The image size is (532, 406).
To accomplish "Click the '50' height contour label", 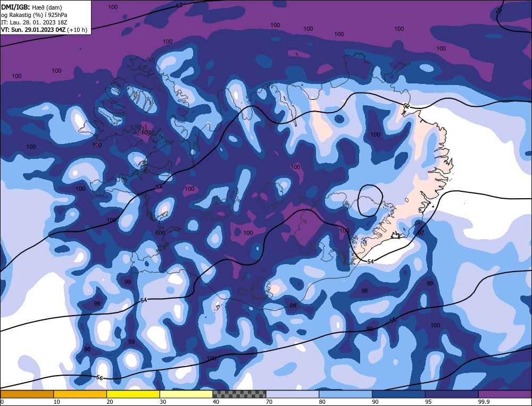I will click(x=499, y=11).
